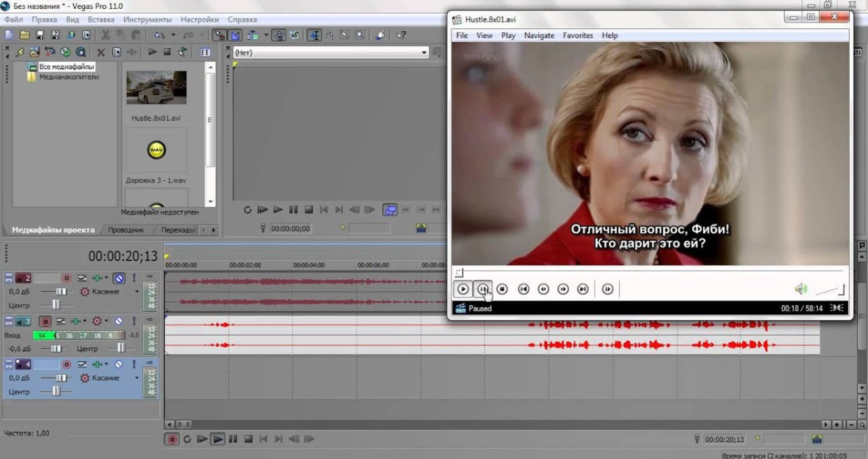Pause timeline playback in transport bar

pos(233,439)
